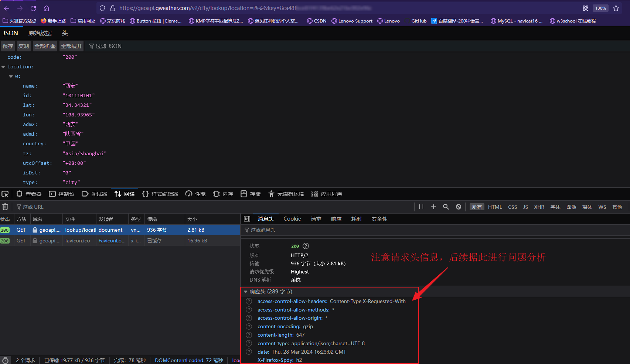
Task: Open the w3school 在线教程 bookmark
Action: pyautogui.click(x=573, y=21)
